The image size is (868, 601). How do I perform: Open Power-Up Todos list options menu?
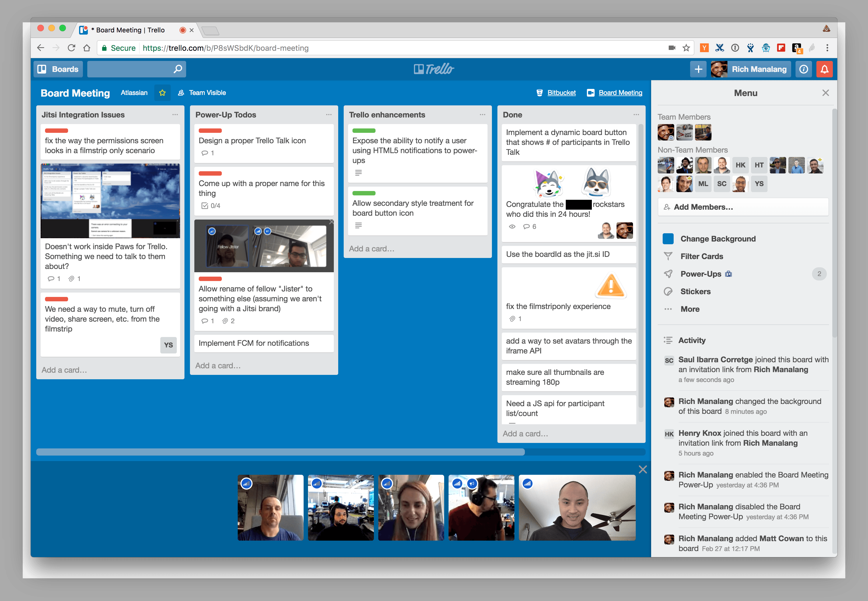[329, 114]
